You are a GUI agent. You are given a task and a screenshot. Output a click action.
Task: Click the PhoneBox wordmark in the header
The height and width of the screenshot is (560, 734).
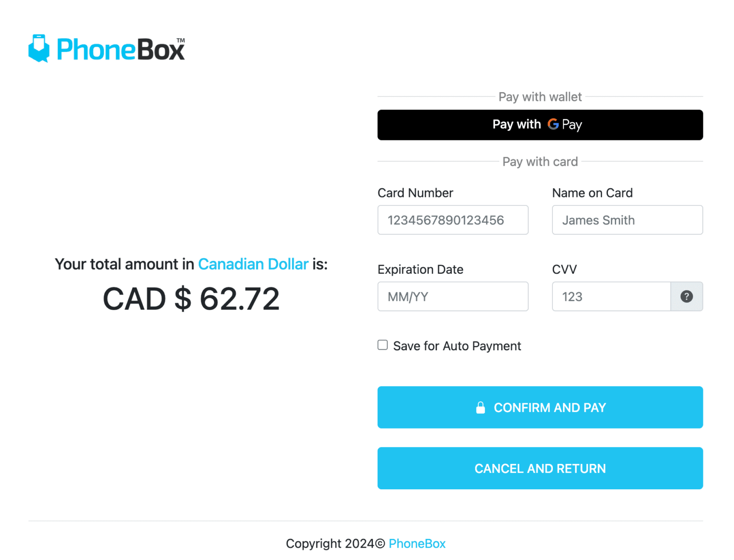[120, 50]
